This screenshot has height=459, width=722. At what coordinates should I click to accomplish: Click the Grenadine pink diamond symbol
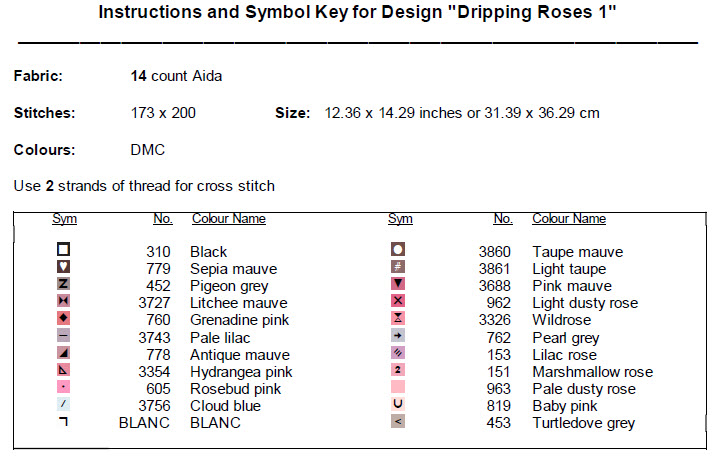coord(64,319)
